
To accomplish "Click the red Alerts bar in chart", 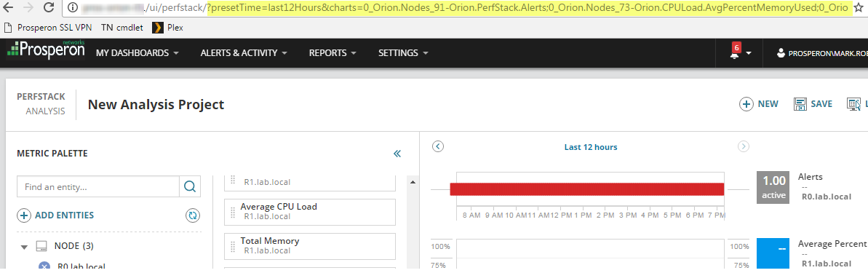I will 586,189.
